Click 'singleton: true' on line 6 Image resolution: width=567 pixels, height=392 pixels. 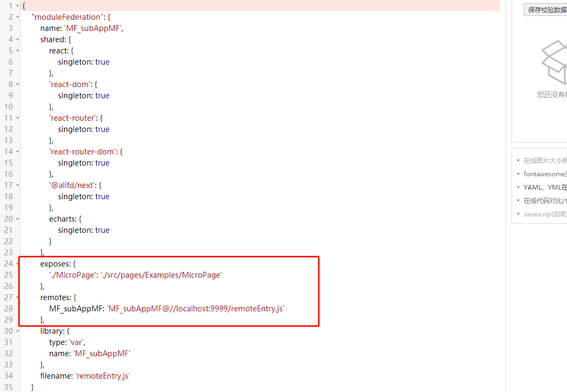pyautogui.click(x=83, y=62)
